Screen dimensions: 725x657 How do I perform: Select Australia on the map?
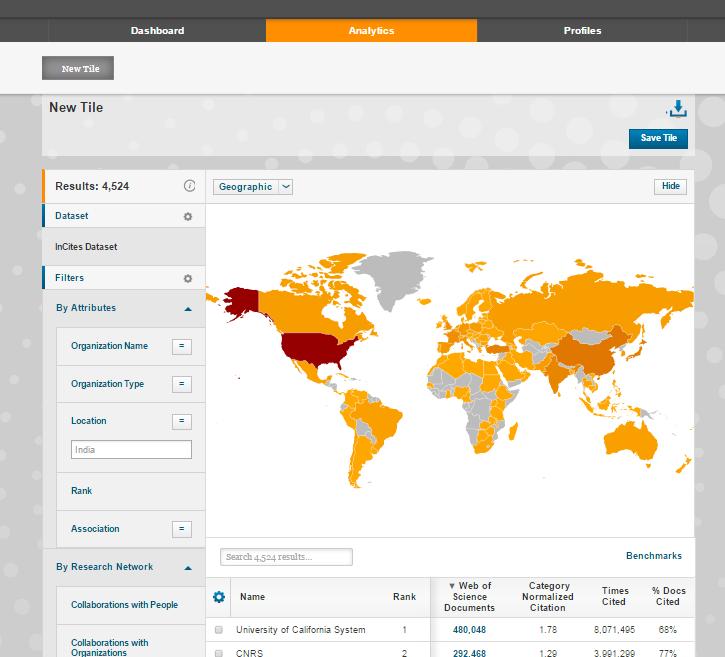coord(630,441)
